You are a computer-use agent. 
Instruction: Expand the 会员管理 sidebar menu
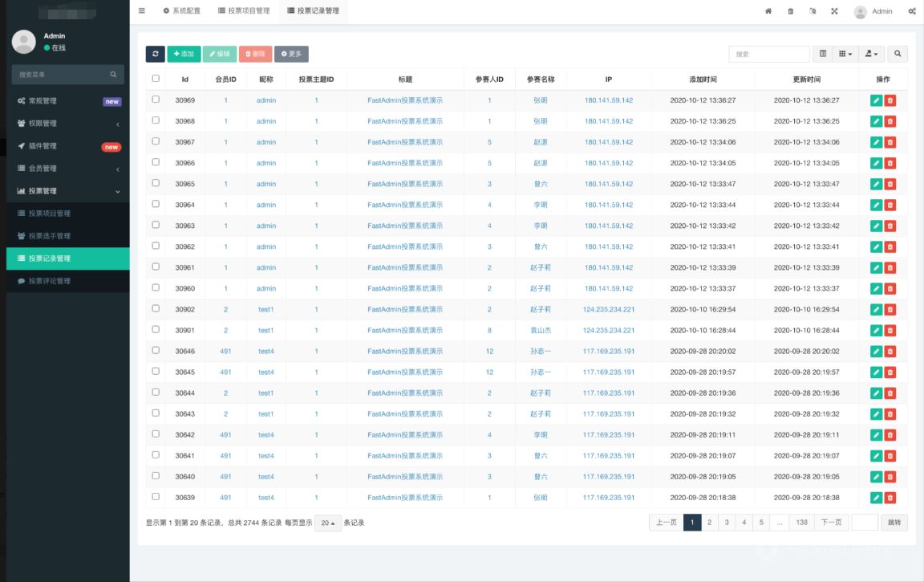(67, 169)
